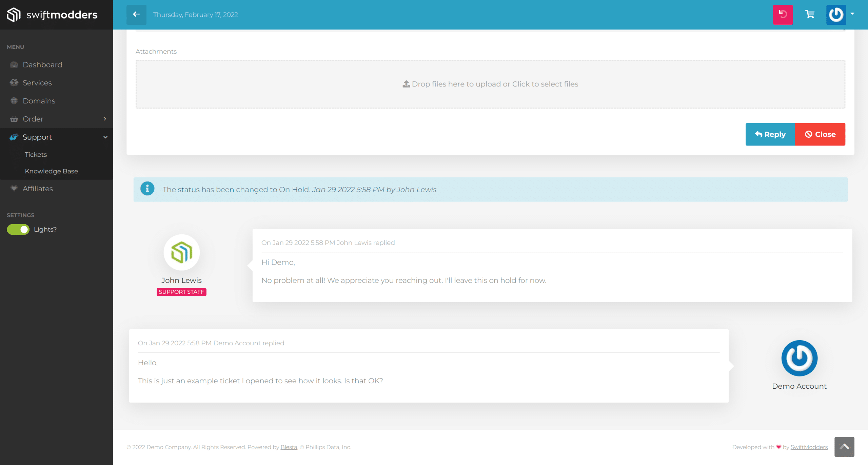Click the Reply button
Screen dimensions: 868x465
[x=770, y=134]
